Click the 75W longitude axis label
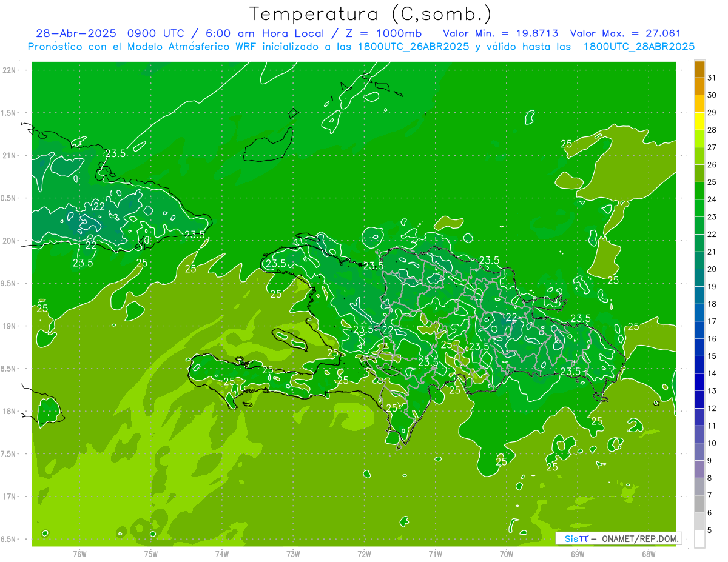The height and width of the screenshot is (562, 728). (x=151, y=554)
